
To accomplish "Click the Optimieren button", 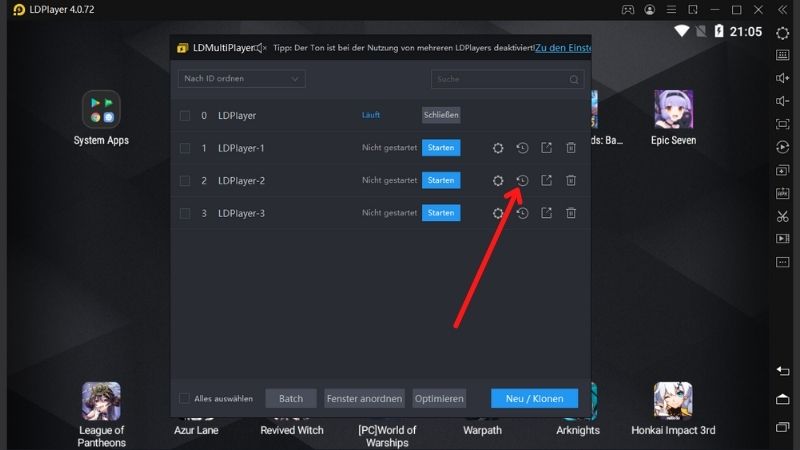I will click(x=439, y=398).
